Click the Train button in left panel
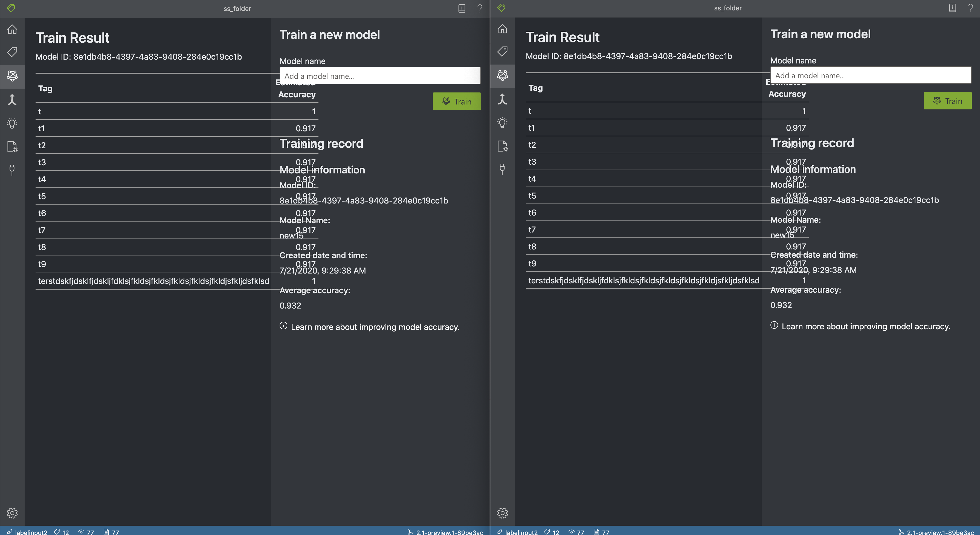 [457, 101]
